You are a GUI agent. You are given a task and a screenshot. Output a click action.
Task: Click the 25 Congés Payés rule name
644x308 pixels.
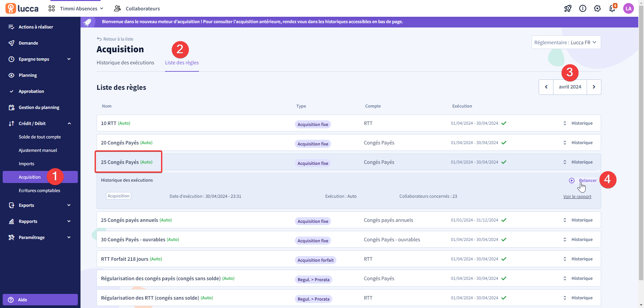120,162
